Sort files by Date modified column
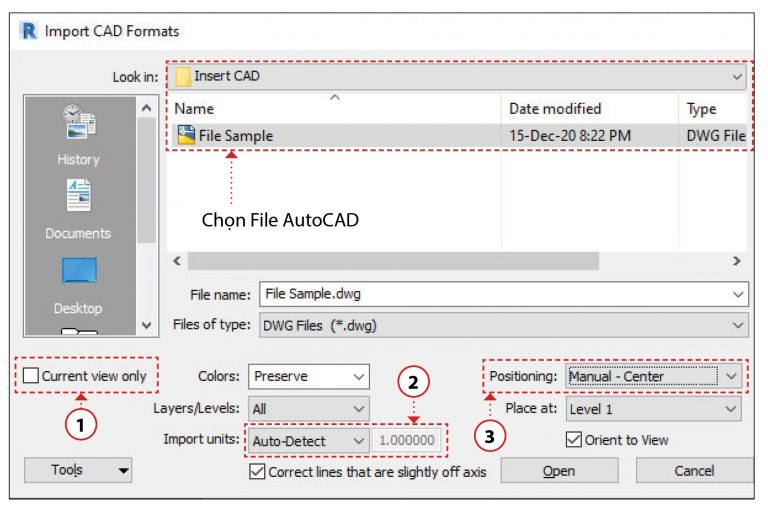768x516 pixels. pos(555,108)
